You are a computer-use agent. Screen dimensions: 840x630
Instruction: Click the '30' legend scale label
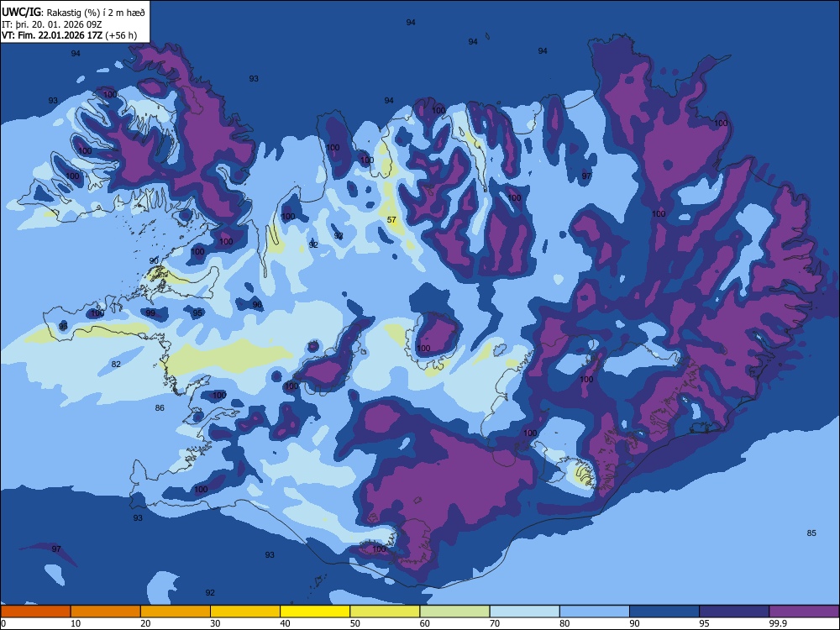click(215, 623)
